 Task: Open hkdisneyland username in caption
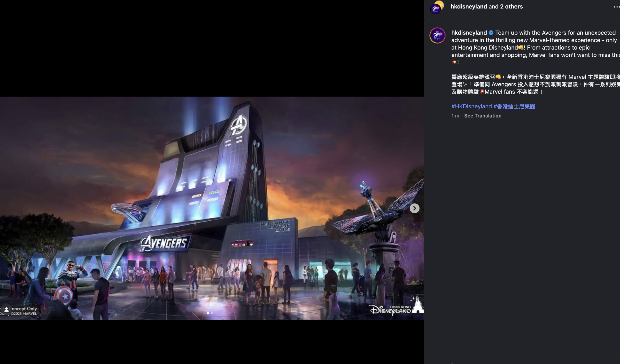tap(469, 33)
